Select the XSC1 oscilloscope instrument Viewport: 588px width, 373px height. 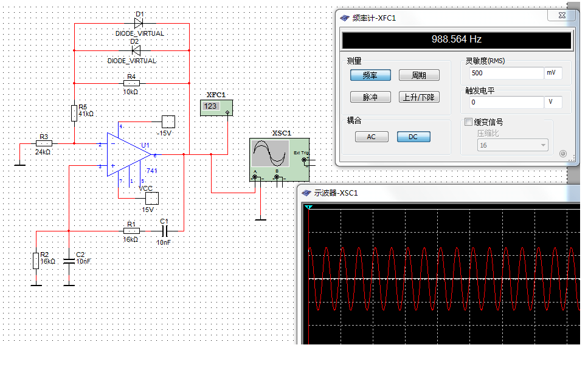tap(279, 160)
